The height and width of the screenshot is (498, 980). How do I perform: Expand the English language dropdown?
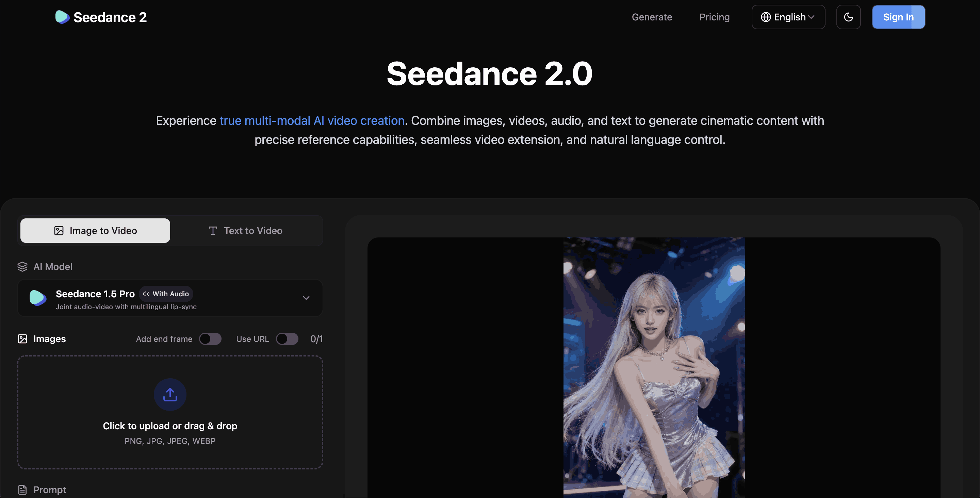click(x=788, y=17)
